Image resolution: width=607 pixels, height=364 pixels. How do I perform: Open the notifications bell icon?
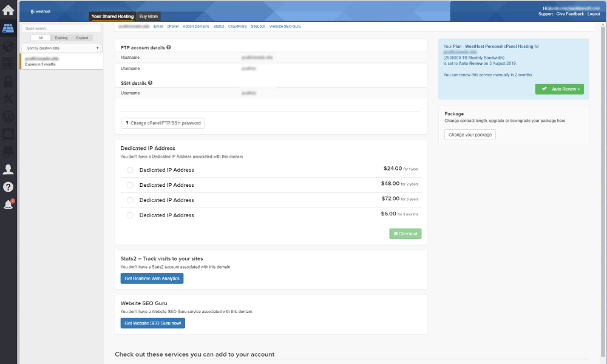click(8, 204)
